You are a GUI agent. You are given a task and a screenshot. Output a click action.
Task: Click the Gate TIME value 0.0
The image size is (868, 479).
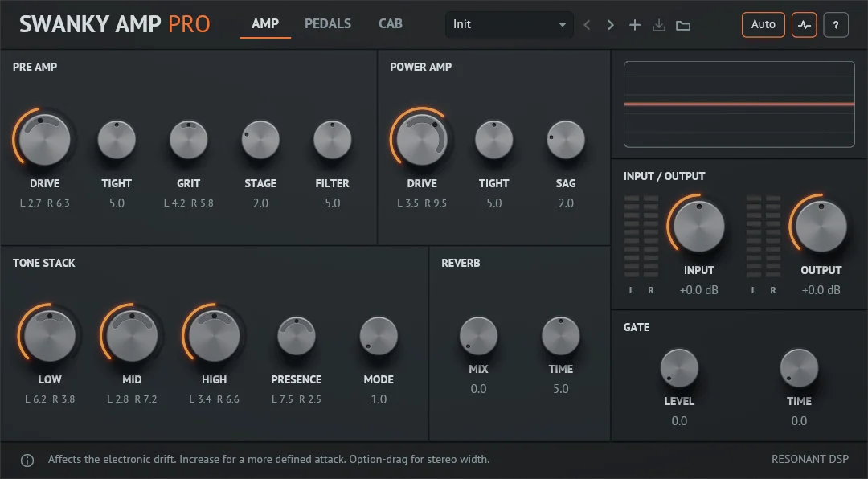[799, 421]
